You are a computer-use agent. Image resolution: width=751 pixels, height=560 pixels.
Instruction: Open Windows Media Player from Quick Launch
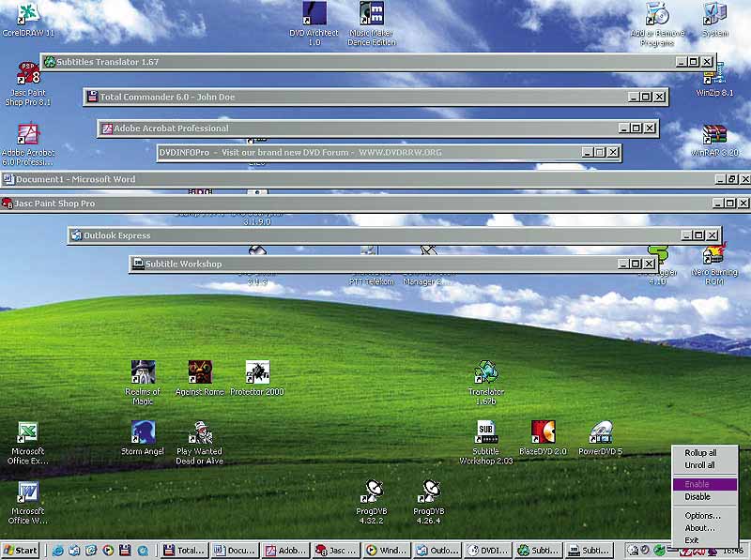pos(108,551)
